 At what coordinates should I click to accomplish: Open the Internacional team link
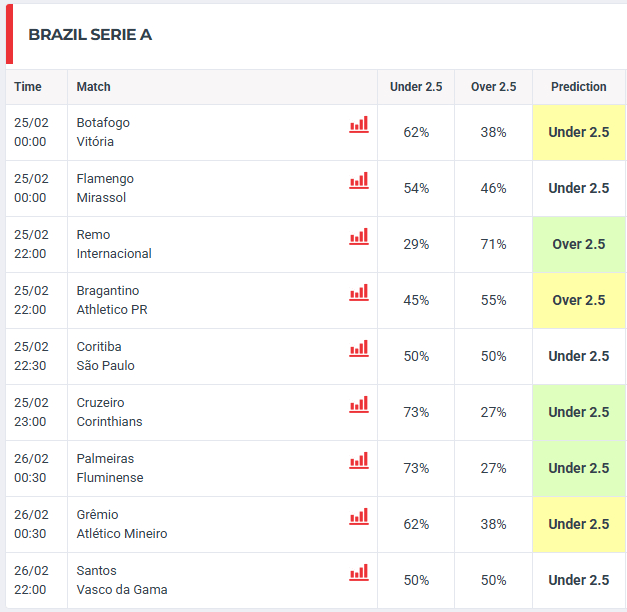click(114, 254)
